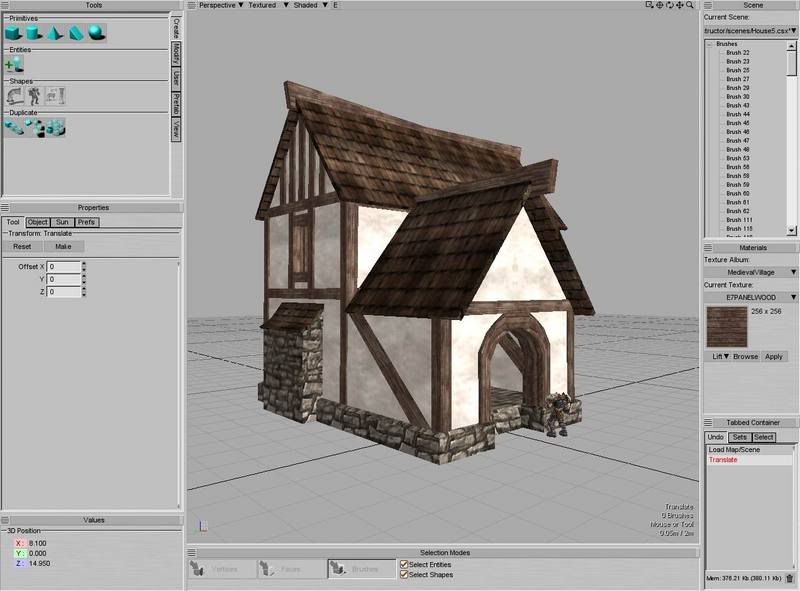Open the Sun tab in Properties
Screen dimensions: 800x591
63,222
